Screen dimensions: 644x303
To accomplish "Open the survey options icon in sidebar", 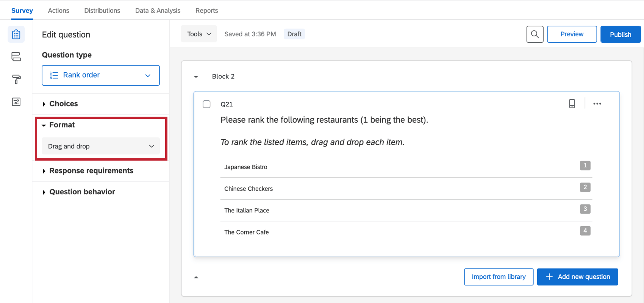I will (16, 102).
